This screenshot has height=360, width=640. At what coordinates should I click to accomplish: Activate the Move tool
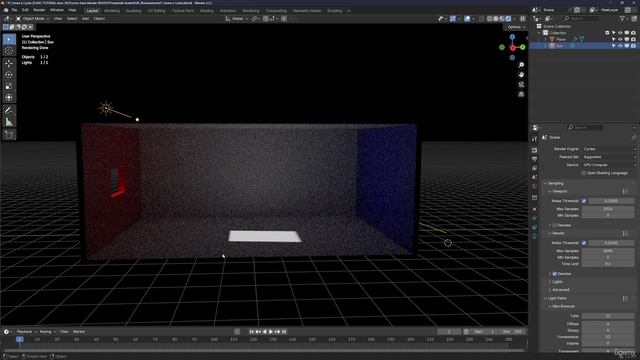pos(9,63)
